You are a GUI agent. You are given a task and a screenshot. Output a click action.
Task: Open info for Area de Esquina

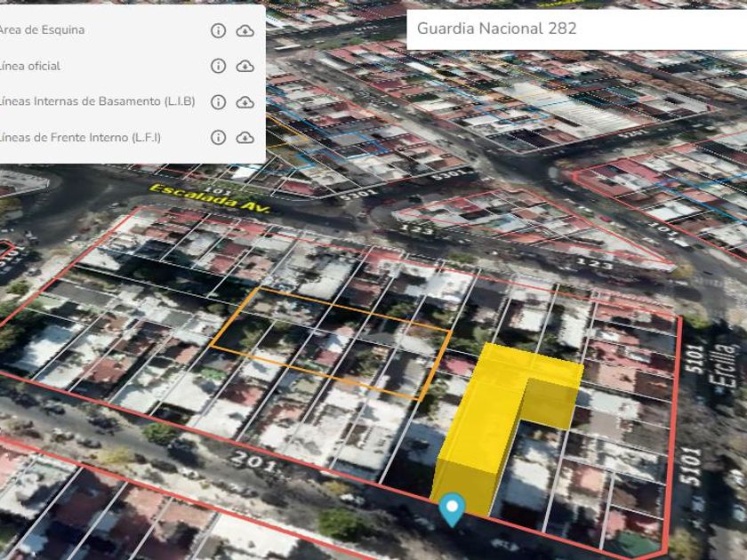pyautogui.click(x=218, y=30)
